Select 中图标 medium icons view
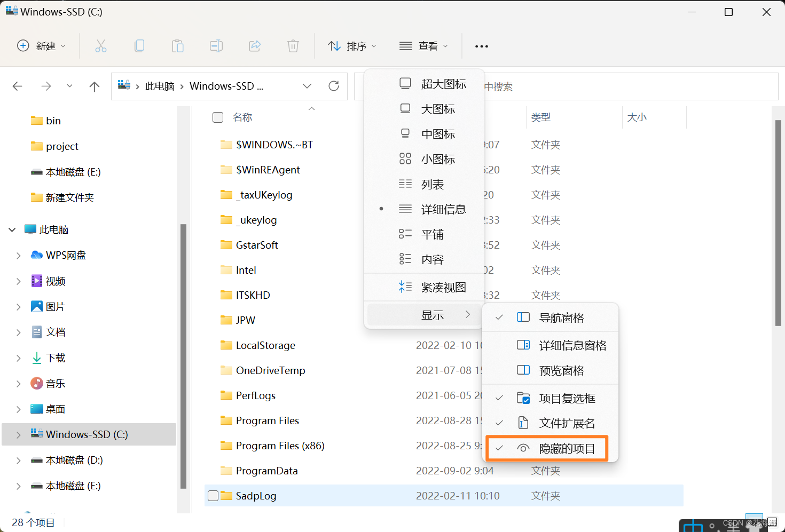The image size is (785, 532). click(x=424, y=134)
